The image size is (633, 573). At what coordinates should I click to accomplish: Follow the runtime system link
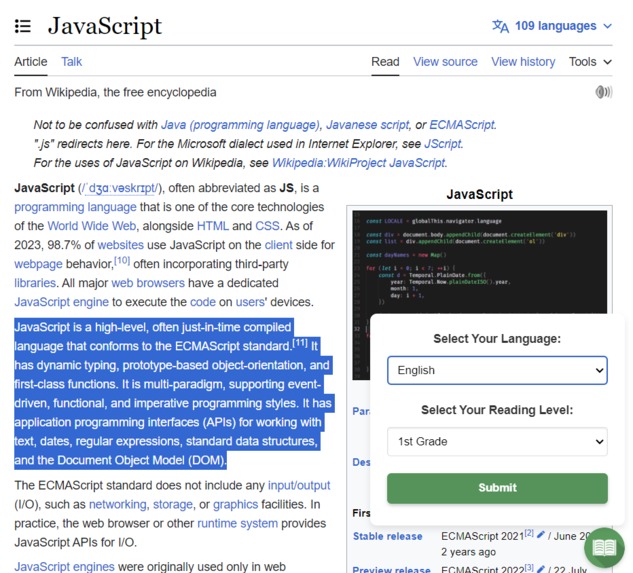click(237, 524)
